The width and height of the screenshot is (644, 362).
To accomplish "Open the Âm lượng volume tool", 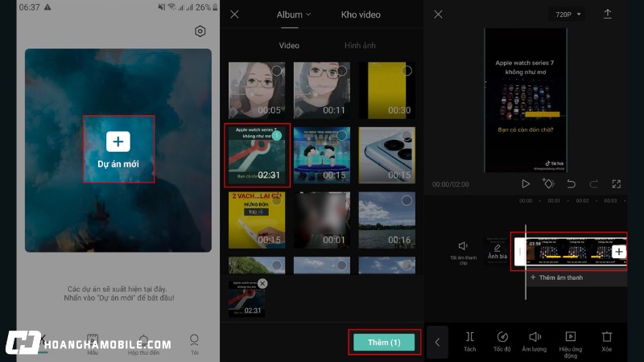I will click(535, 341).
